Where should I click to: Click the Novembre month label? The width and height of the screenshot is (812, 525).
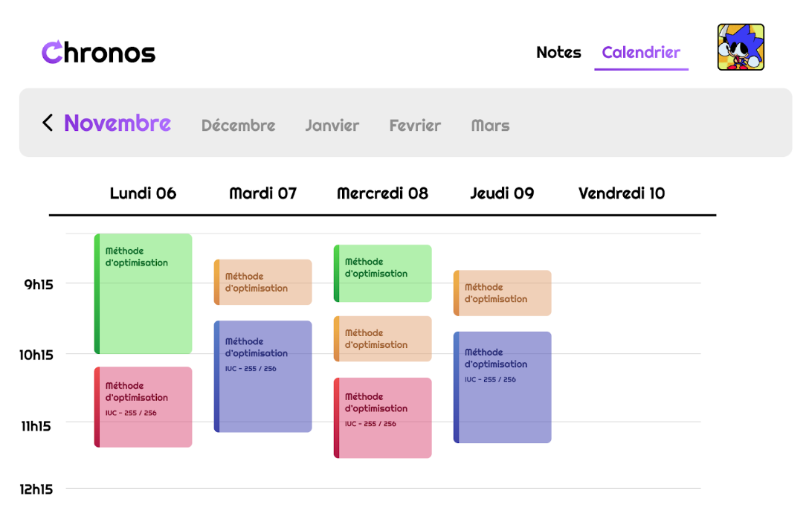117,123
